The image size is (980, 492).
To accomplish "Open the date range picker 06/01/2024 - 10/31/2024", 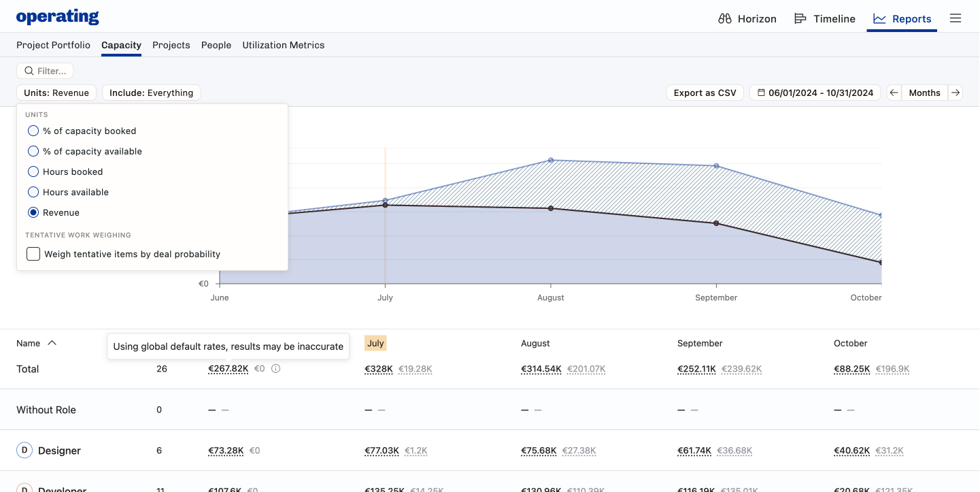I will click(x=815, y=93).
